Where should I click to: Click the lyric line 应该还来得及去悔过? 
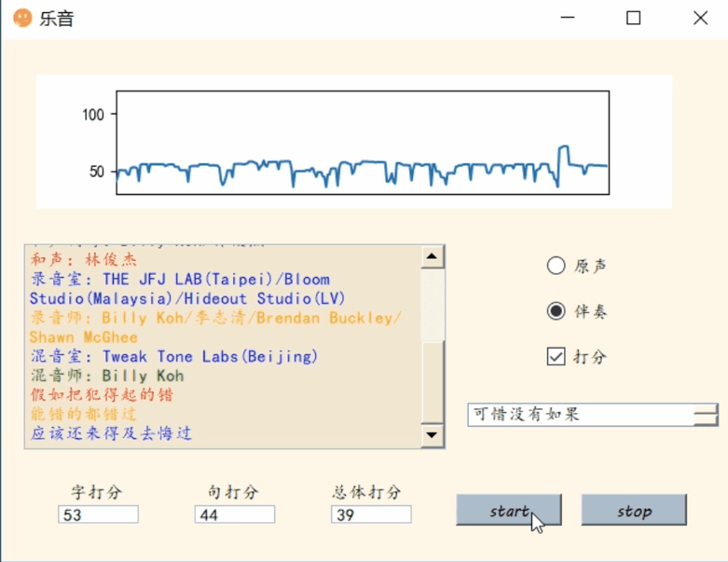pyautogui.click(x=111, y=433)
